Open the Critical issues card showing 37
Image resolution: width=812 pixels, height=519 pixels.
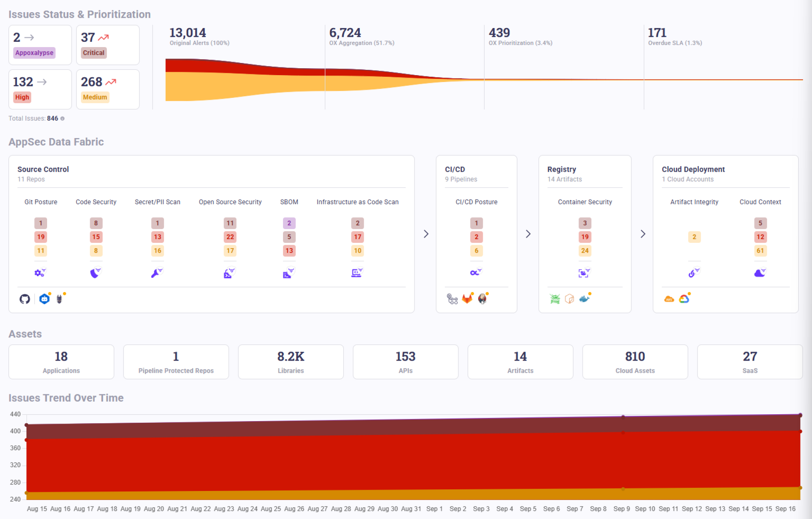coord(108,45)
